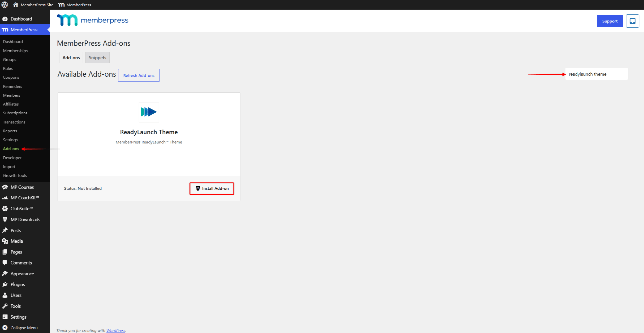This screenshot has width=644, height=333.
Task: Click the 'Status: Not Installed' text
Action: click(x=83, y=189)
